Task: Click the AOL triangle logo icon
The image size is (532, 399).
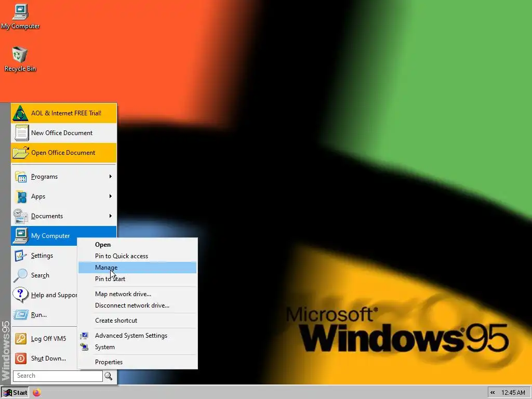Action: coord(20,113)
